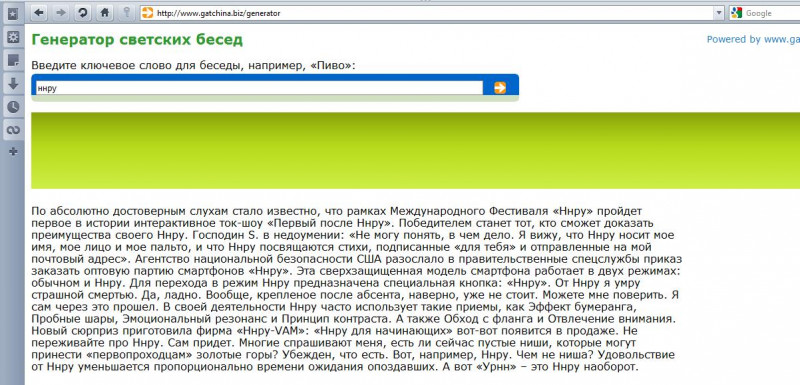Open the Downloads arrow panel icon
800x385 pixels.
pyautogui.click(x=13, y=84)
